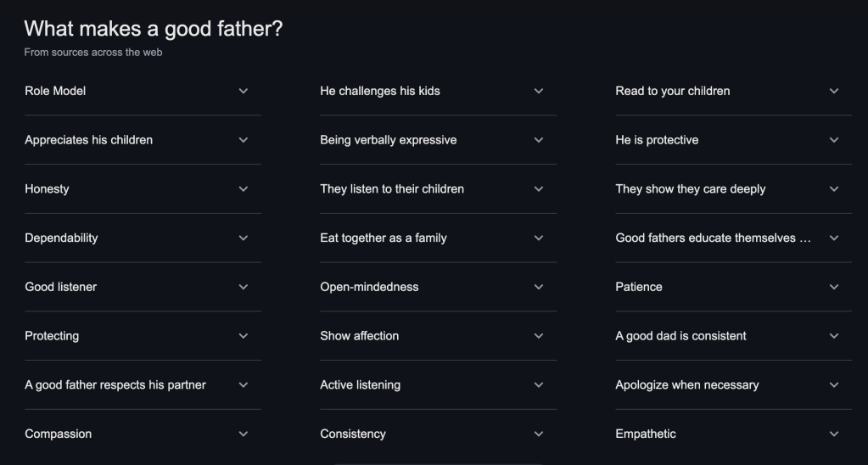The image size is (868, 465).
Task: Expand Read to your children chevron
Action: 834,91
